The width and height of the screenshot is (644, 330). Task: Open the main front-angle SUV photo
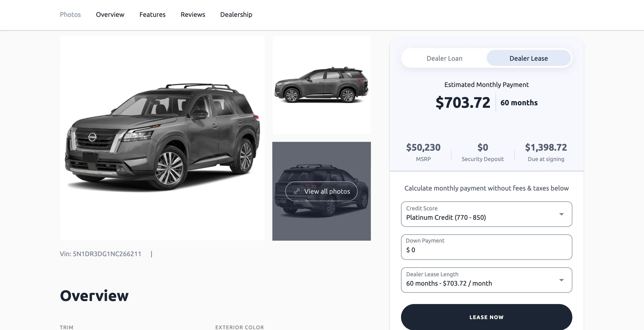[x=162, y=138]
